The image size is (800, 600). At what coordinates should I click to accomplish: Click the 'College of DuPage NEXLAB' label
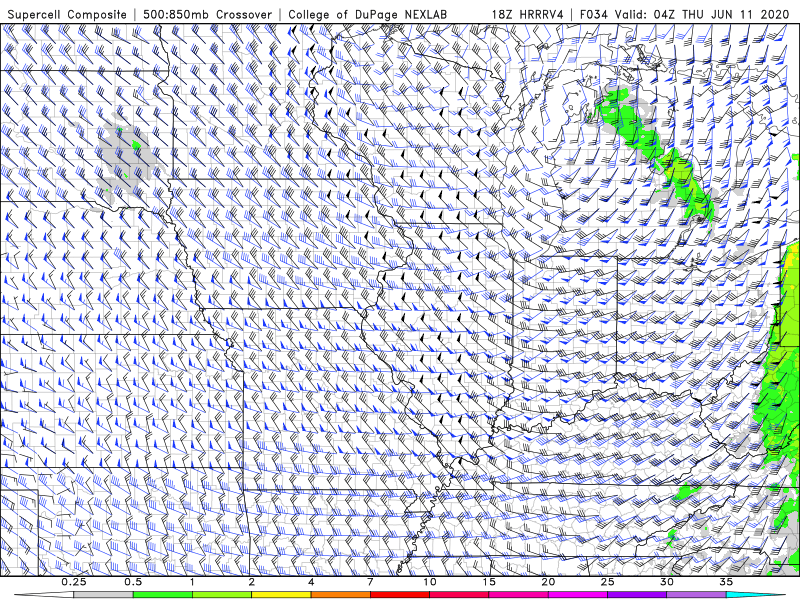pos(367,15)
